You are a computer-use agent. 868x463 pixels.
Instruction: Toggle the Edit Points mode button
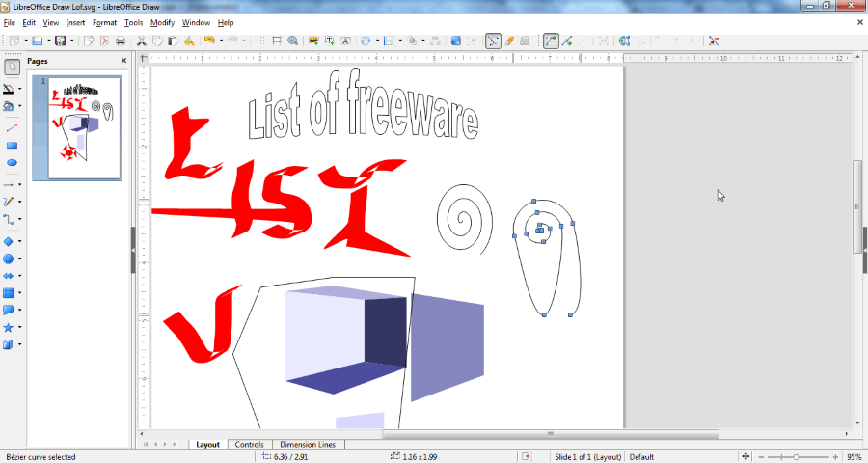493,41
